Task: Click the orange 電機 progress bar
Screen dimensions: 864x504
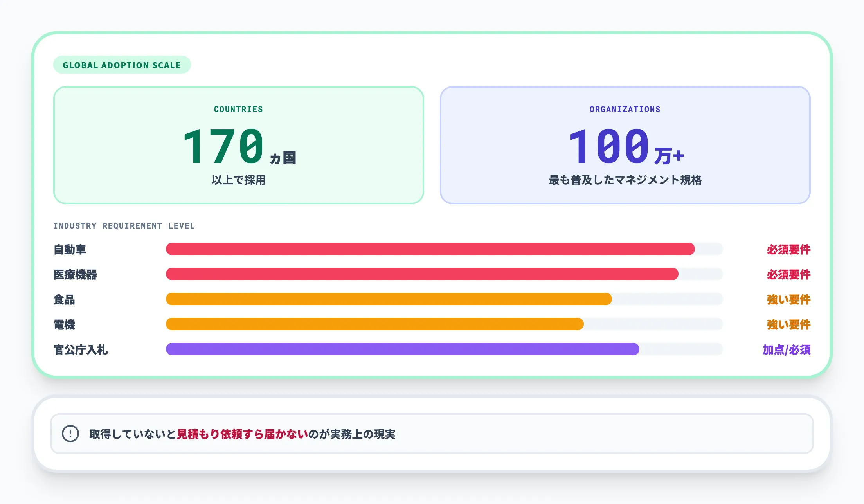Action: coord(374,324)
